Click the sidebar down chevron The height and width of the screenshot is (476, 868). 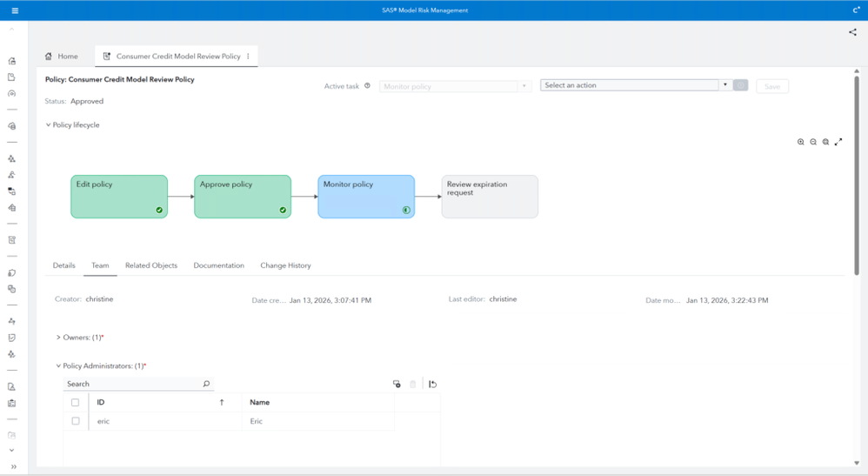pyautogui.click(x=11, y=450)
